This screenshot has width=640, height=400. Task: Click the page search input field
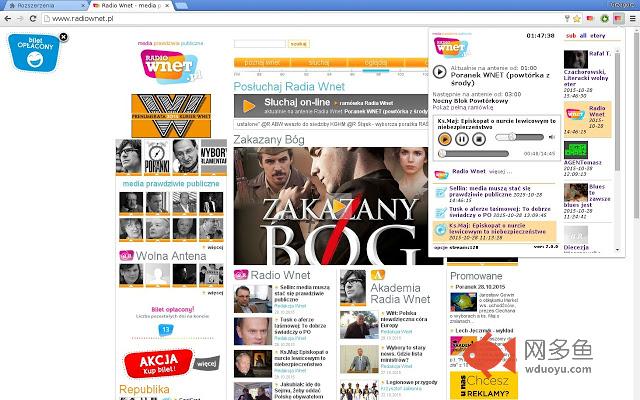260,44
